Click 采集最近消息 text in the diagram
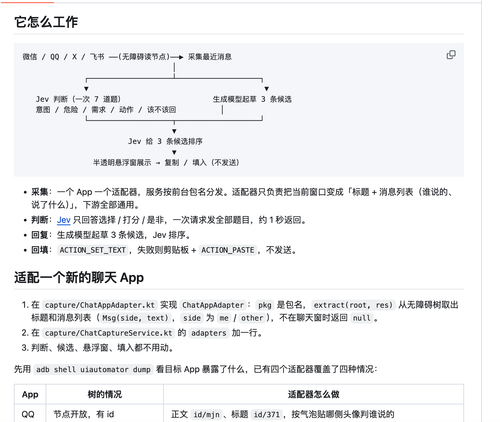Viewport: 500px width, 422px height. [210, 57]
